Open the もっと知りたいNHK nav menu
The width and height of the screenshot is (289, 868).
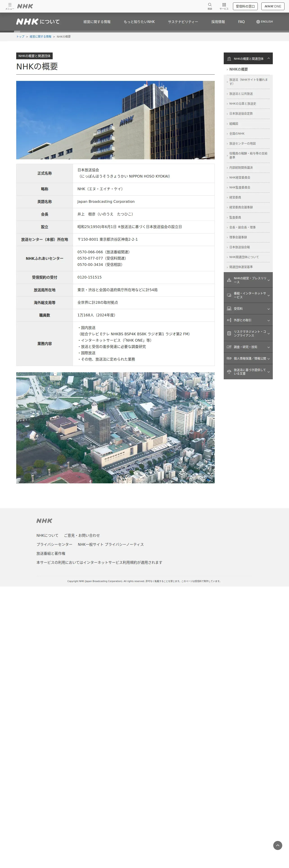coord(139,22)
